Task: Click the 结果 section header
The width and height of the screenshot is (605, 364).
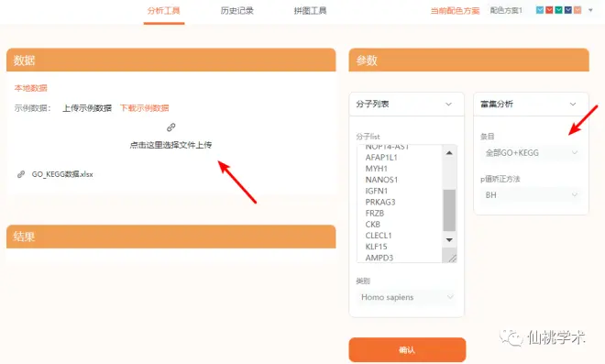Action: click(170, 237)
